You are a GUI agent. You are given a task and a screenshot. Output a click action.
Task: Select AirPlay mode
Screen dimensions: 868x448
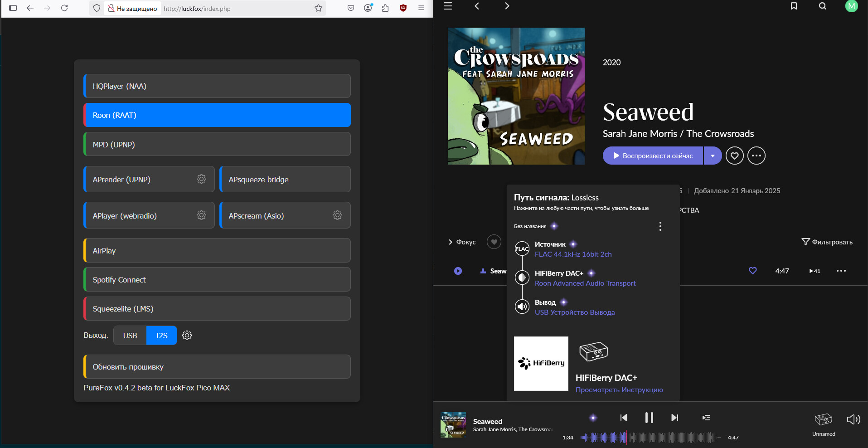pyautogui.click(x=217, y=250)
